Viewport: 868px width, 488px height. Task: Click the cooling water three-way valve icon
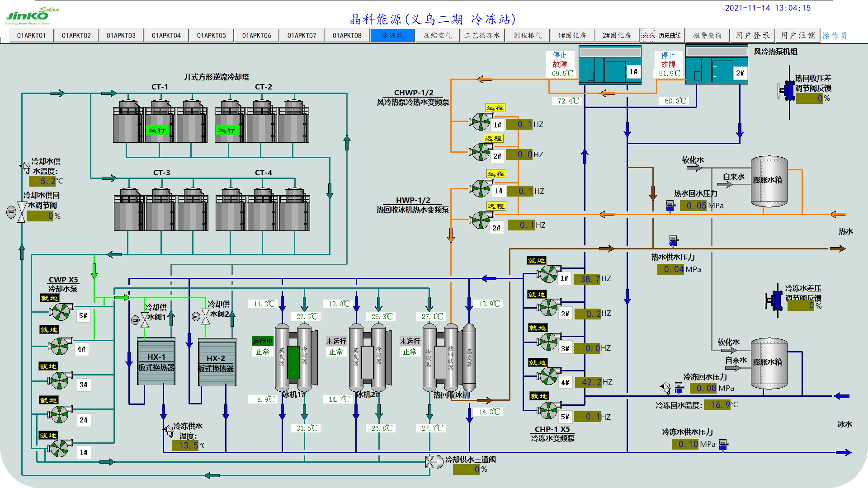click(x=433, y=462)
